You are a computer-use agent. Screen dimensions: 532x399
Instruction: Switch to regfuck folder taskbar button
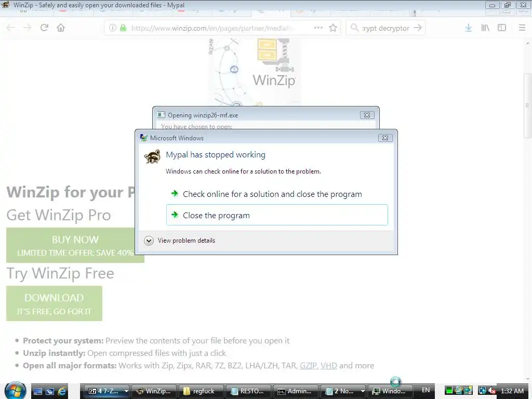pos(201,391)
